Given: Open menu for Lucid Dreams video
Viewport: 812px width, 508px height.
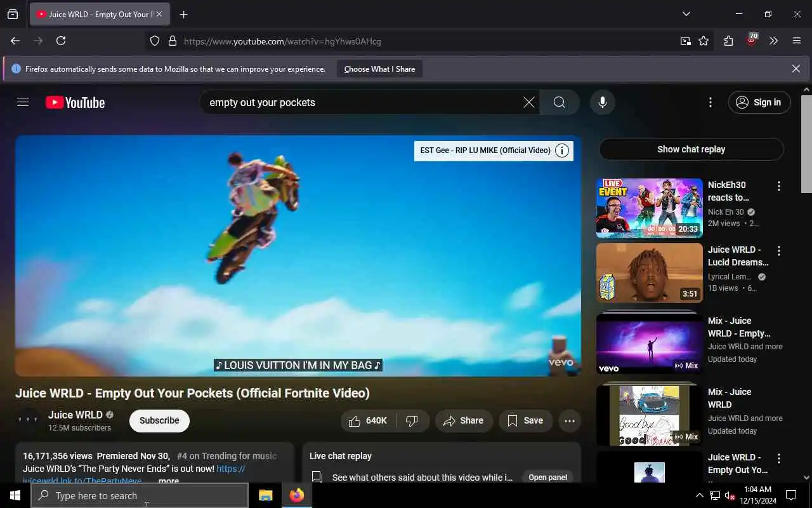Looking at the screenshot, I should pyautogui.click(x=779, y=251).
